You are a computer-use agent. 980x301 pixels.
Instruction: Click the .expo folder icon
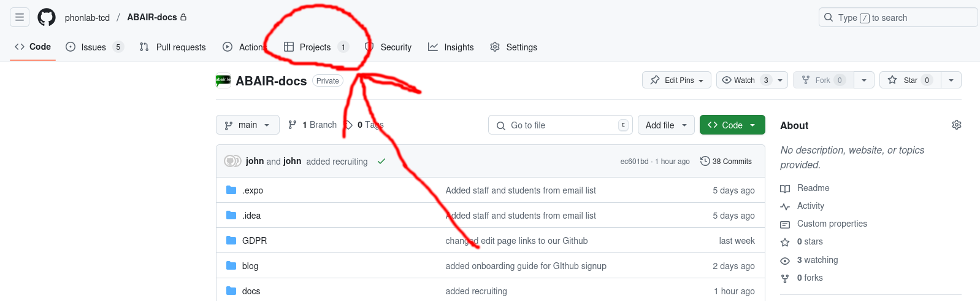point(231,190)
